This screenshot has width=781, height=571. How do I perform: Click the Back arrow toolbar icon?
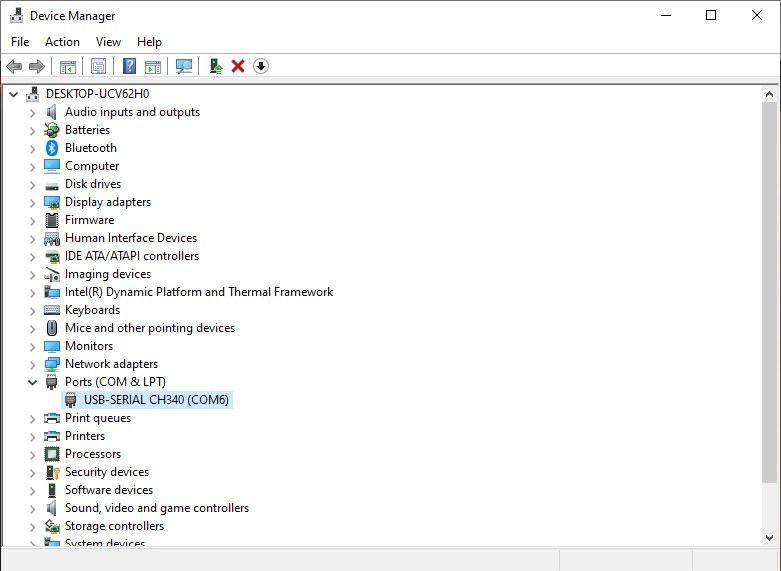[x=14, y=66]
